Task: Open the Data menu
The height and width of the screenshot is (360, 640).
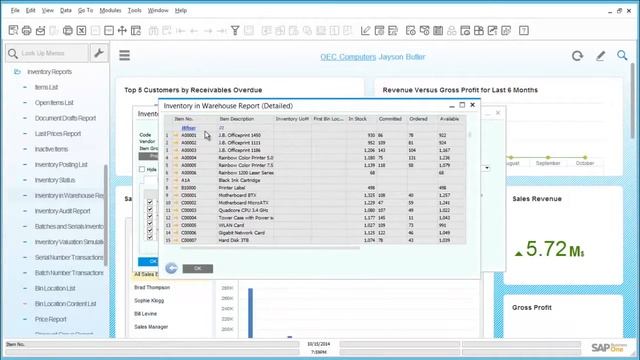Action: [66, 10]
